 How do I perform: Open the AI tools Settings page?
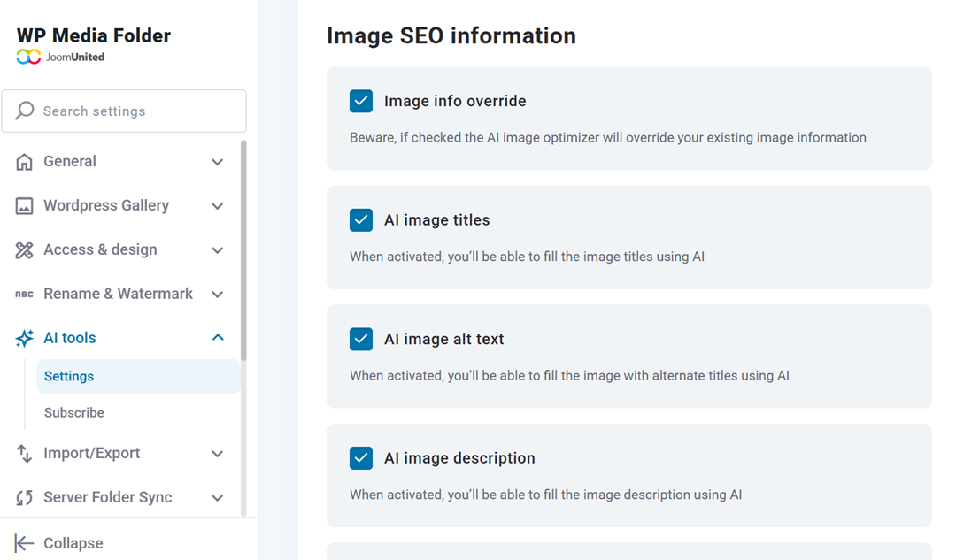[68, 376]
